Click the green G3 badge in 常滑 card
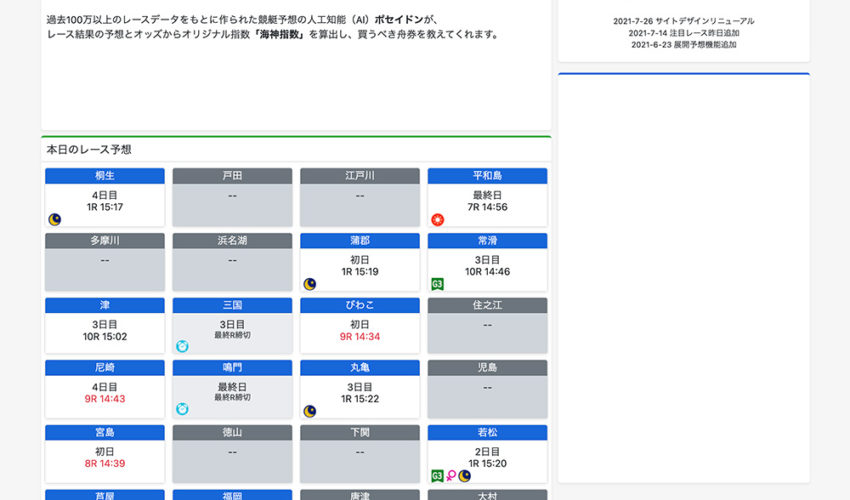Screen dimensions: 850x500 coord(437,284)
